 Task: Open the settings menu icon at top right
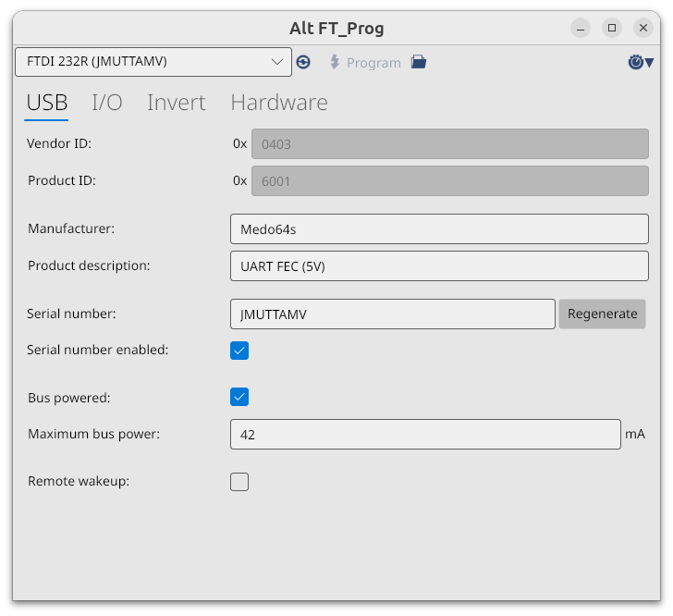click(640, 62)
